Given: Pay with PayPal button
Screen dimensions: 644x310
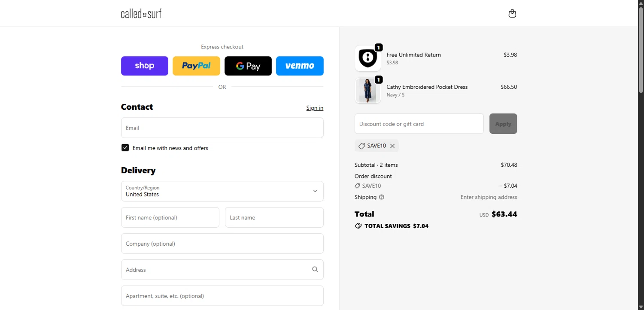Looking at the screenshot, I should tap(196, 66).
